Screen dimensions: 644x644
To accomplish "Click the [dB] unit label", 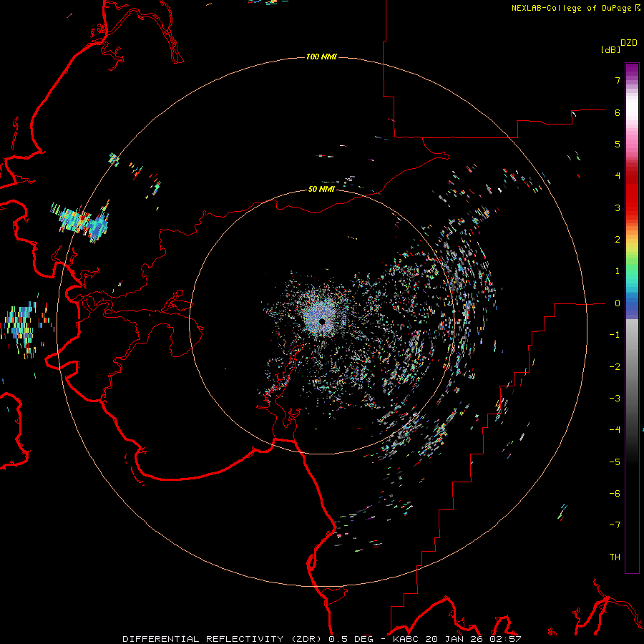I will click(611, 49).
